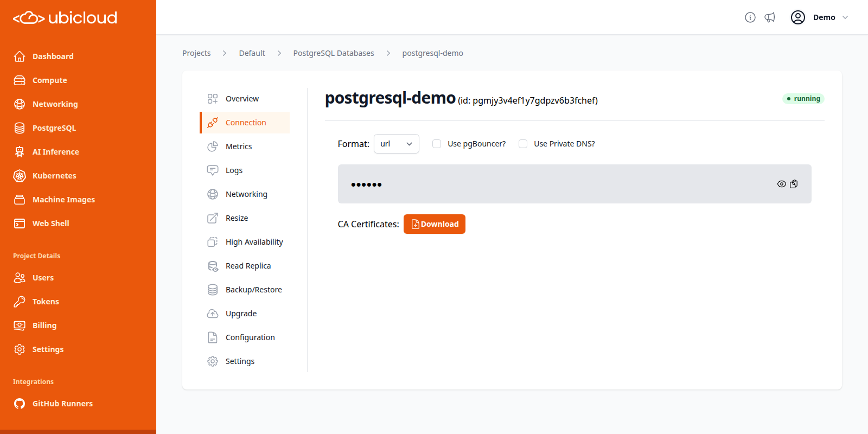Copy the connection string with clipboard icon
Screen dimensions: 868x434
pyautogui.click(x=794, y=184)
